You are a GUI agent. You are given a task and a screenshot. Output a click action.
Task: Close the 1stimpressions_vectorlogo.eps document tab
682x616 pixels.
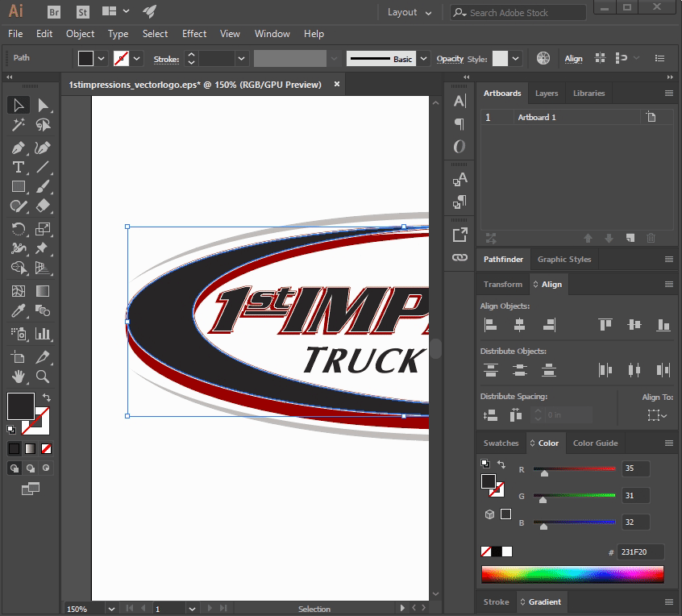point(337,84)
